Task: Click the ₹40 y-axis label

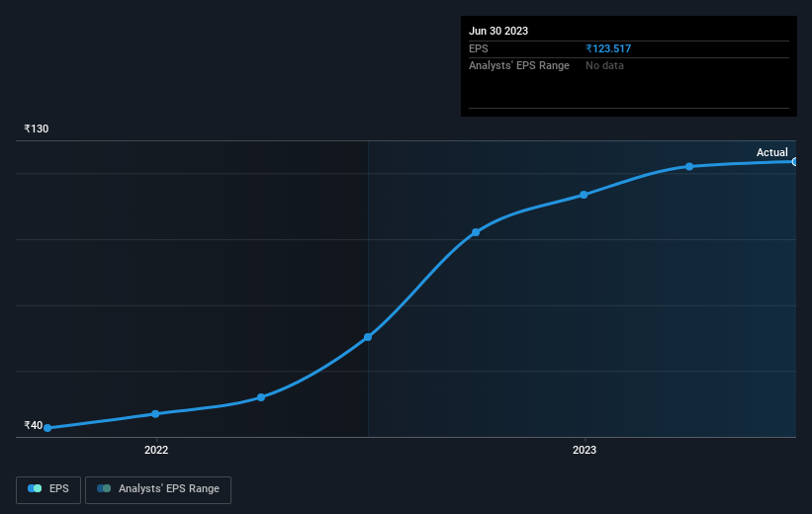Action: tap(34, 425)
